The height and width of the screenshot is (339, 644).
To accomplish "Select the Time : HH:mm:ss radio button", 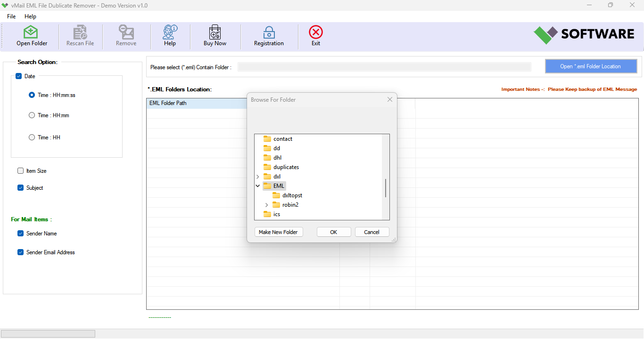I will click(x=32, y=95).
